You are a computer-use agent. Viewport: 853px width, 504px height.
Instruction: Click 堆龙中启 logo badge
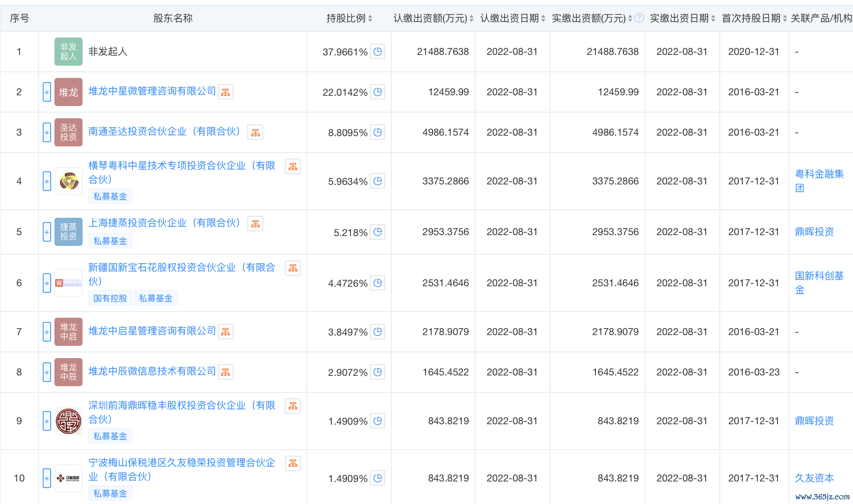pos(69,332)
